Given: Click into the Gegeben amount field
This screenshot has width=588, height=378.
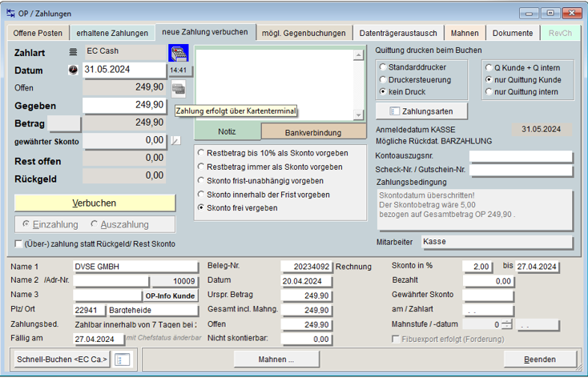Looking at the screenshot, I should click(123, 105).
